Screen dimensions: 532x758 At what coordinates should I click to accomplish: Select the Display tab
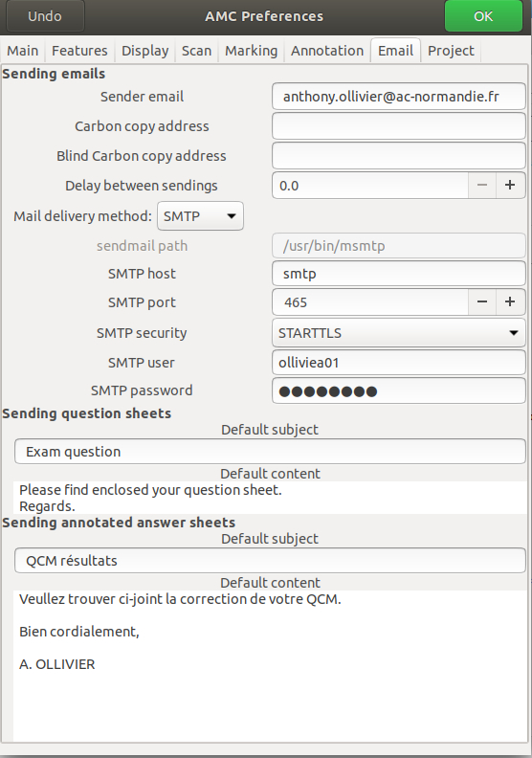(144, 51)
